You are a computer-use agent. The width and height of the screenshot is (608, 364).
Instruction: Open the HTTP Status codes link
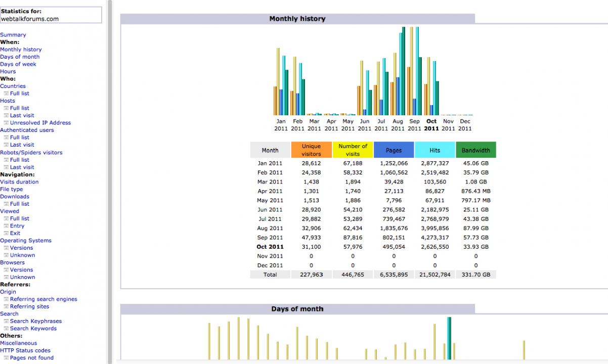coord(25,350)
